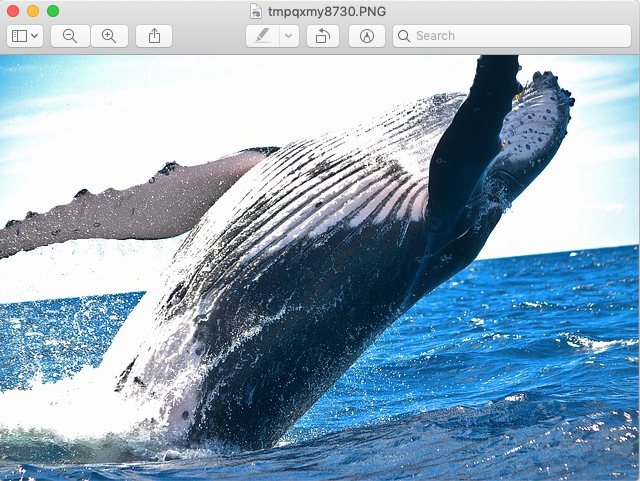Click the search magnifier icon

404,36
